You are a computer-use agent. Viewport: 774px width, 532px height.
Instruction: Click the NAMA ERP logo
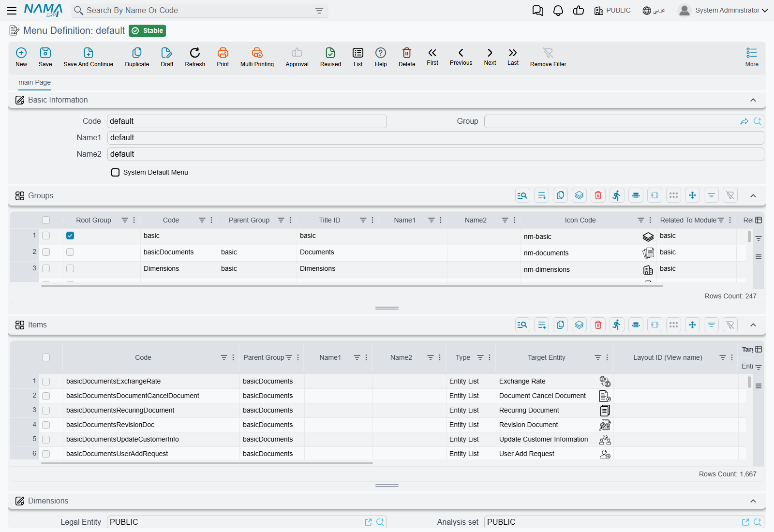pyautogui.click(x=43, y=10)
